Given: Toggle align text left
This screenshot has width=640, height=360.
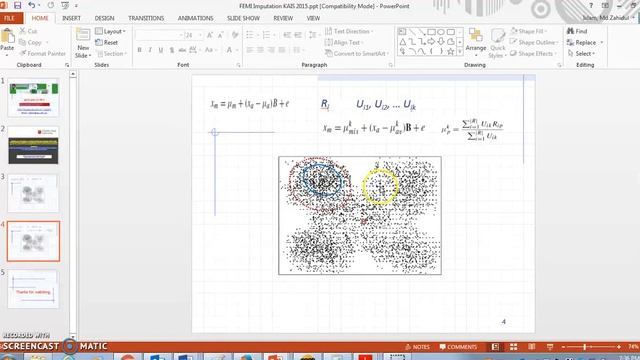Looking at the screenshot, I should pos(250,50).
